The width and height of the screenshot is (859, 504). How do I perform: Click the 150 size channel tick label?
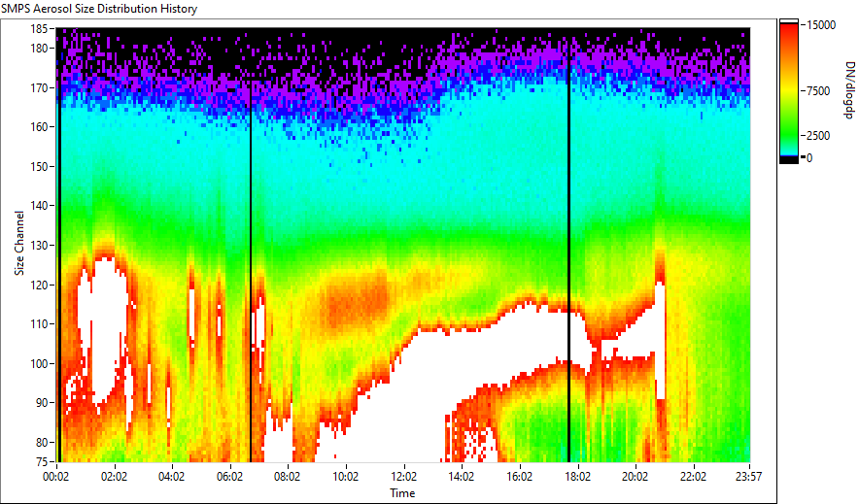38,166
